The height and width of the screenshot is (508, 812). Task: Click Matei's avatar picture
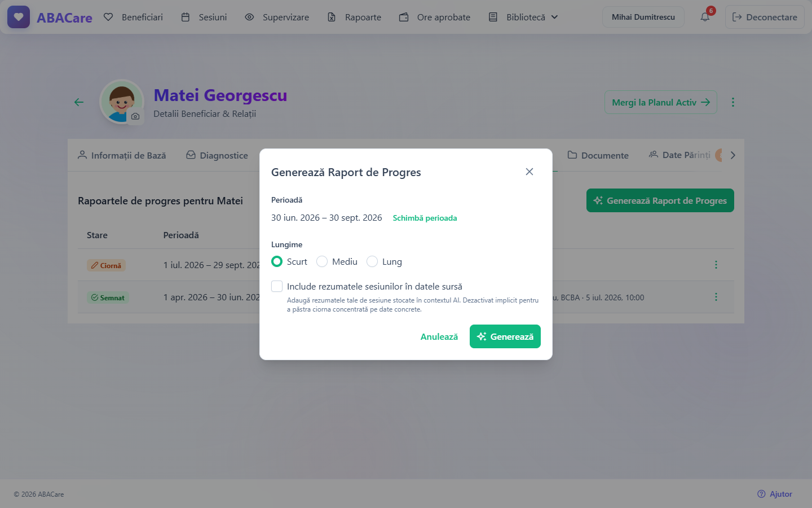pos(121,102)
